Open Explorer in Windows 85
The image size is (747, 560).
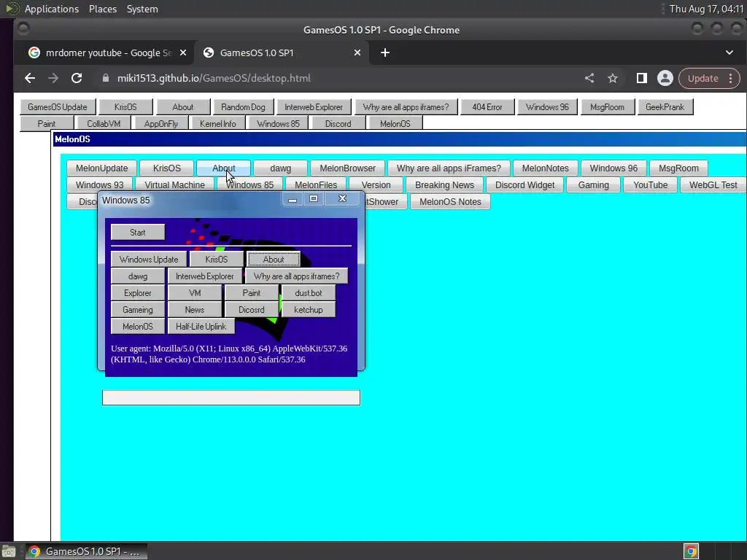tap(138, 293)
